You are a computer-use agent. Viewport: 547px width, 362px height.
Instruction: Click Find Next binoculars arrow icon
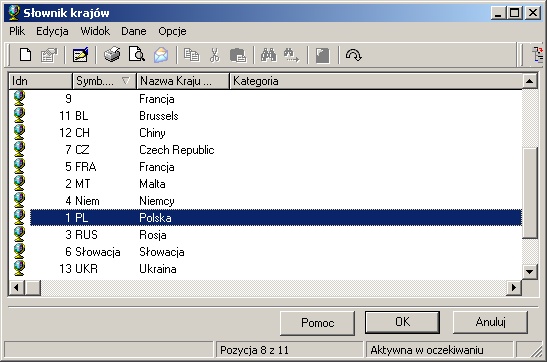tap(291, 55)
